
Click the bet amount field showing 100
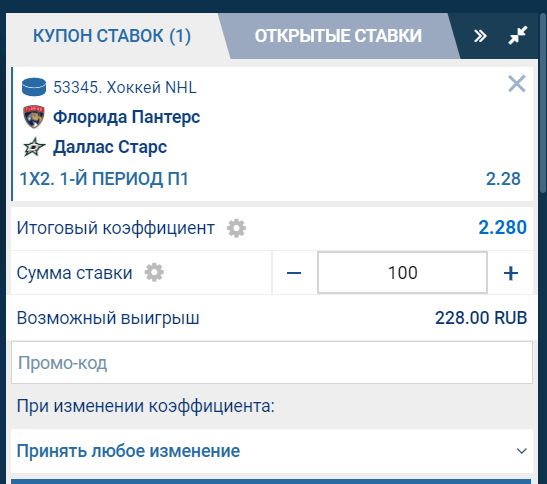click(402, 273)
